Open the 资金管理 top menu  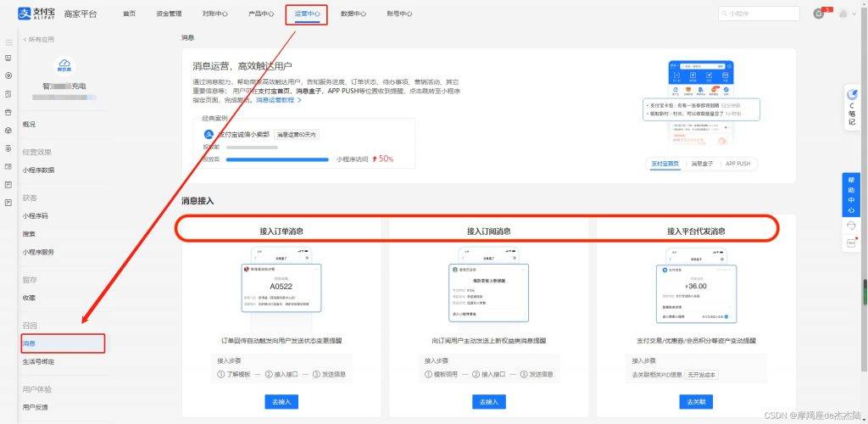point(169,14)
